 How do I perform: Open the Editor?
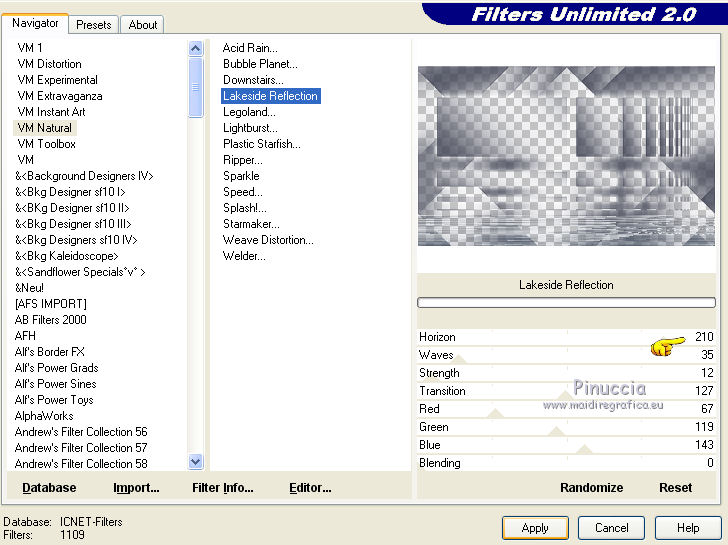point(310,488)
